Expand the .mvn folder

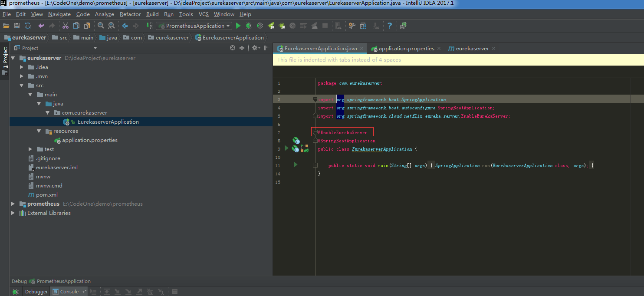(22, 76)
